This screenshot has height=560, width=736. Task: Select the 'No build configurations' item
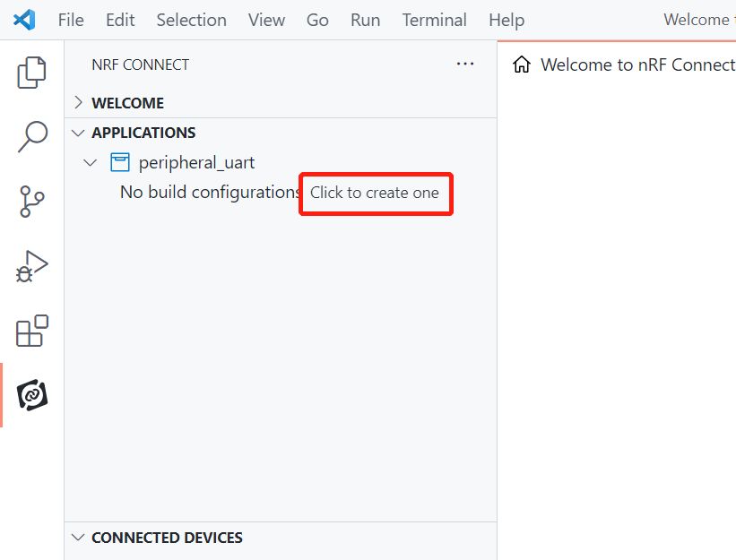click(x=210, y=193)
